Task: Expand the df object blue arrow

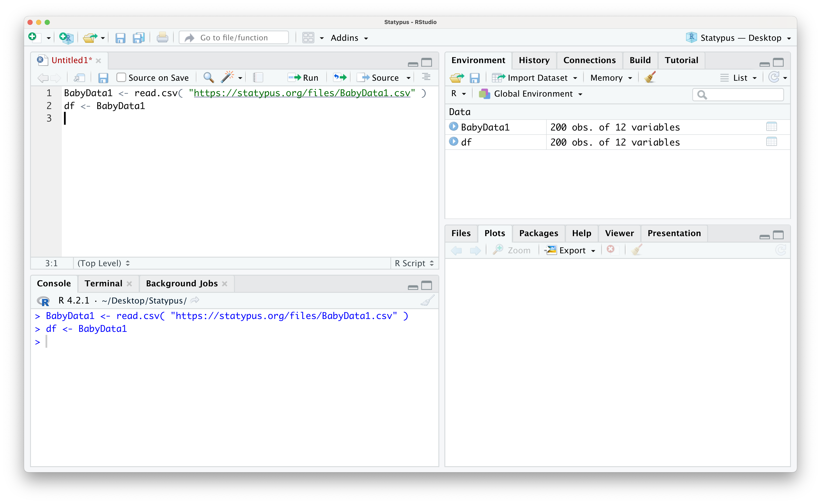Action: [453, 142]
